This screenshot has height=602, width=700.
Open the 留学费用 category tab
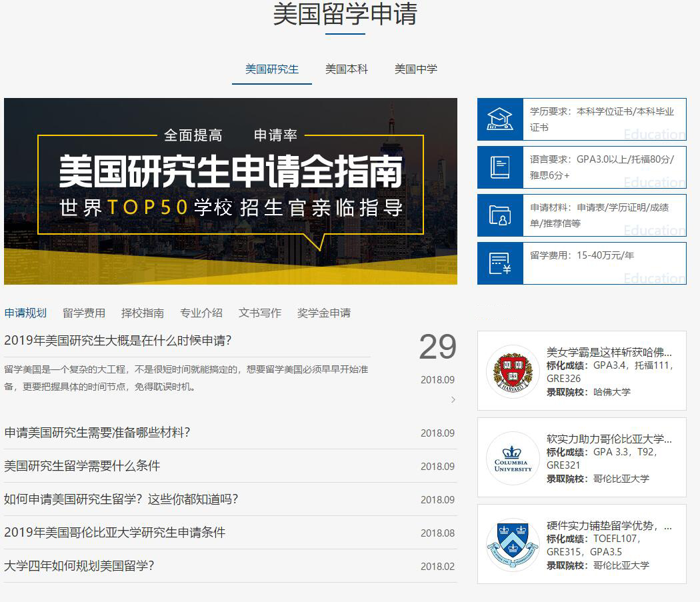pyautogui.click(x=84, y=313)
